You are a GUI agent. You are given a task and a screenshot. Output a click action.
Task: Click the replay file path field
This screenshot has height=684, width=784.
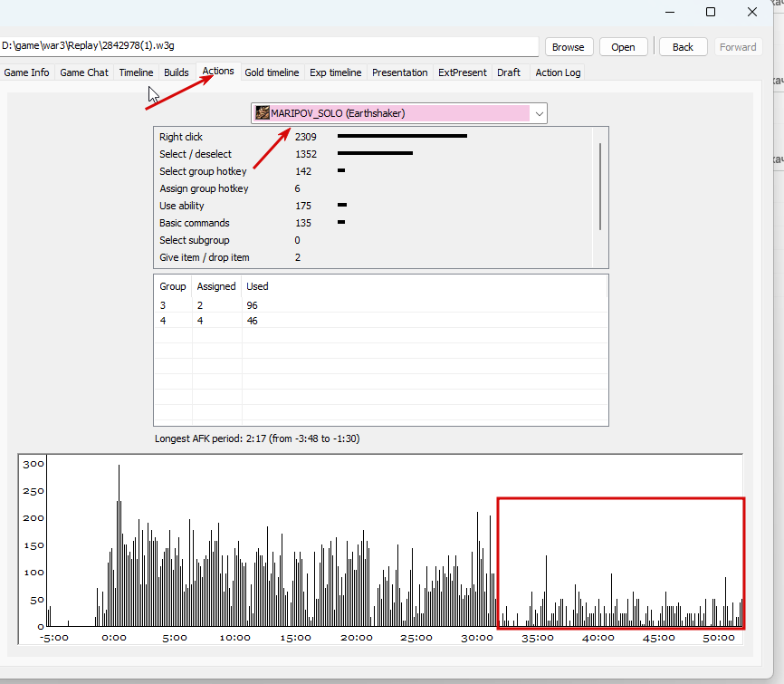point(269,46)
